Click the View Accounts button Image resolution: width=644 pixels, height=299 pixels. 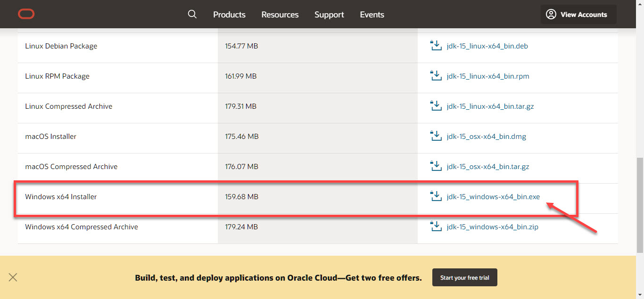coord(578,15)
